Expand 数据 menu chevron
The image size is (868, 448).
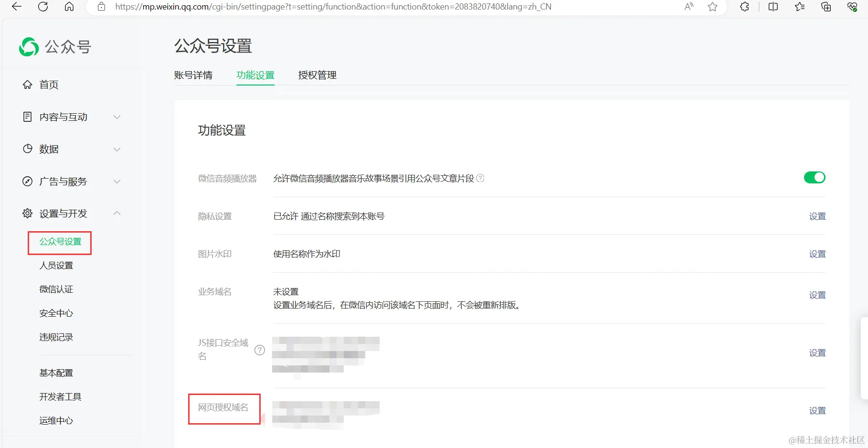pos(117,149)
